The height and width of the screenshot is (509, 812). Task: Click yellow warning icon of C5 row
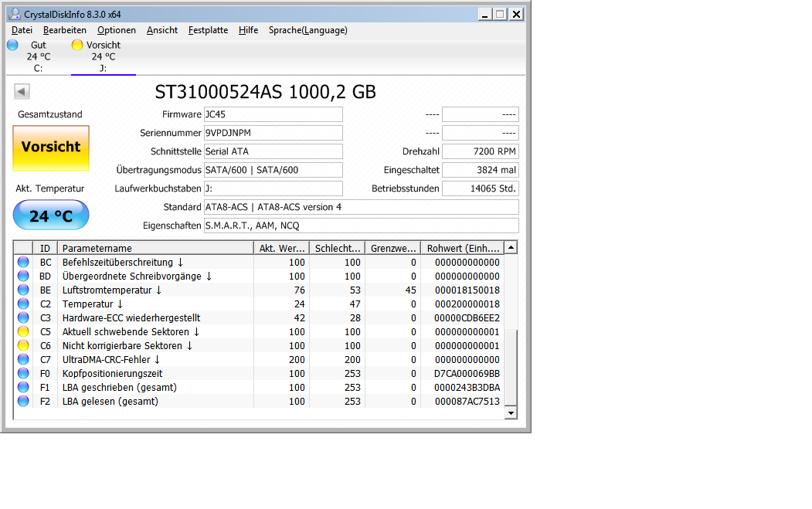(23, 332)
